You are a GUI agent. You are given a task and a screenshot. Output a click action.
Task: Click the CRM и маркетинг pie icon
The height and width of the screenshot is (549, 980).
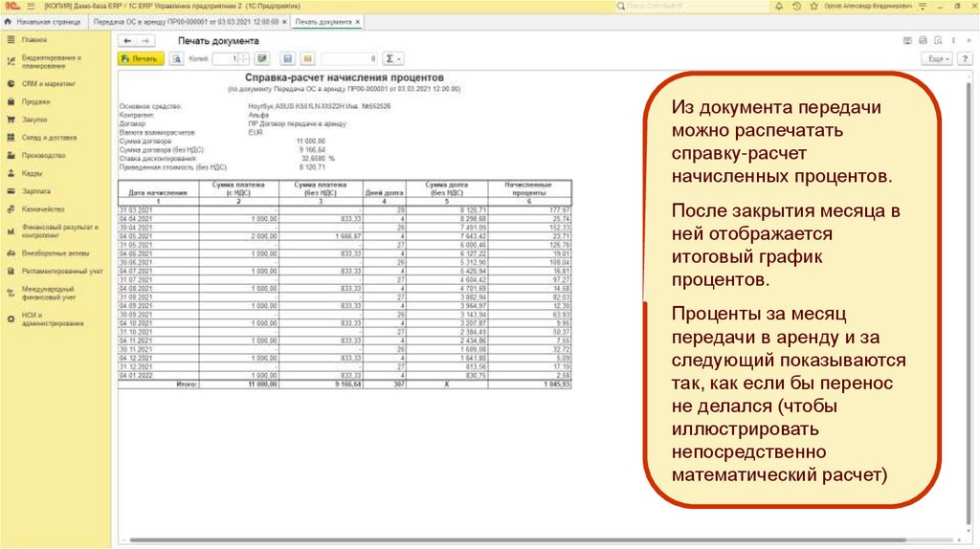11,84
